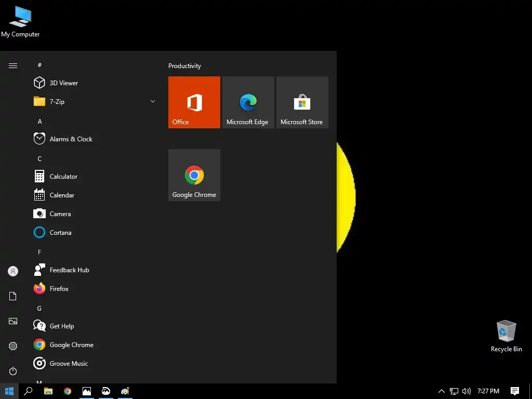Viewport: 532px width, 399px height.
Task: Open Groove Music
Action: (x=95, y=363)
